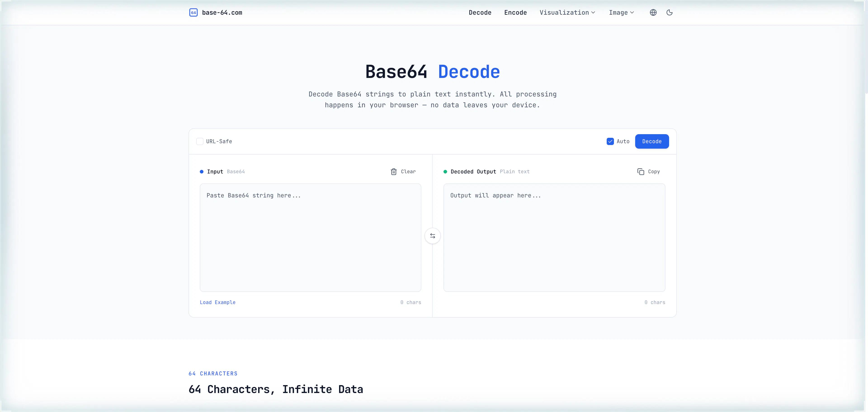The width and height of the screenshot is (868, 412).
Task: Toggle dark mode moon icon
Action: (x=670, y=12)
